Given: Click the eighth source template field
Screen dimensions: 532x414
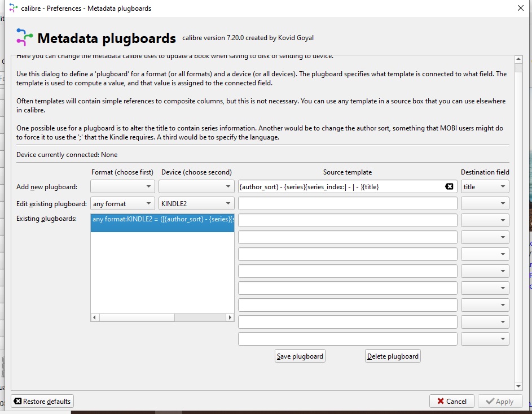Looking at the screenshot, I should coord(348,305).
